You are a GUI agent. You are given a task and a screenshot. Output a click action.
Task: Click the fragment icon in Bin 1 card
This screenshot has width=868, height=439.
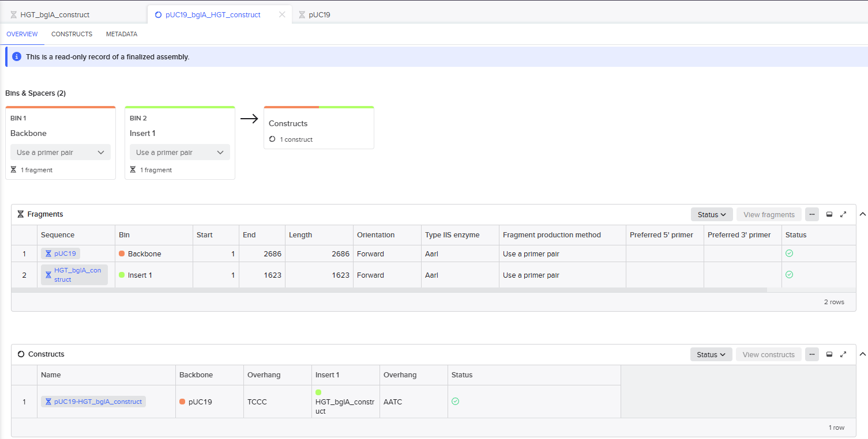pos(13,170)
